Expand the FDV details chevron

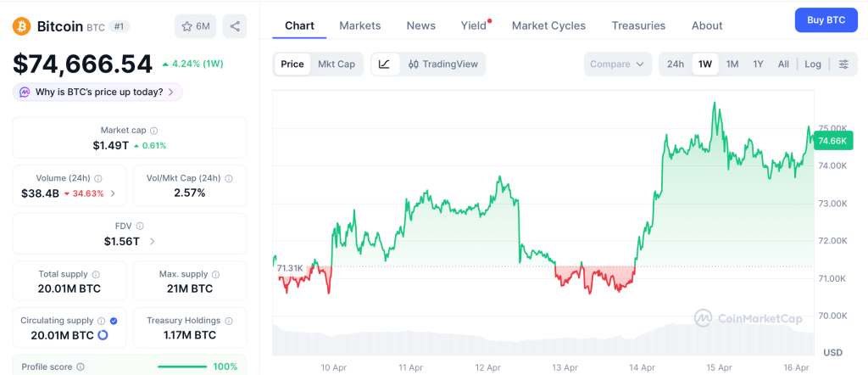coord(152,242)
